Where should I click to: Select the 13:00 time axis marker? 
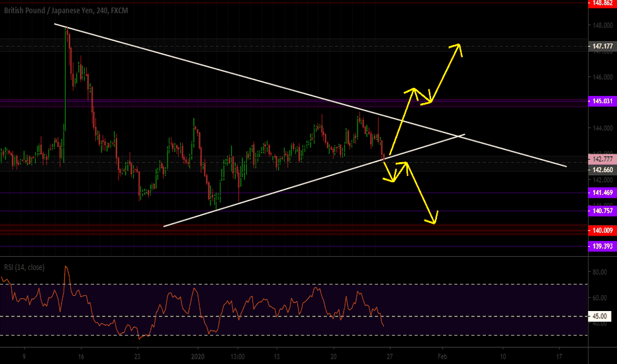(x=238, y=357)
